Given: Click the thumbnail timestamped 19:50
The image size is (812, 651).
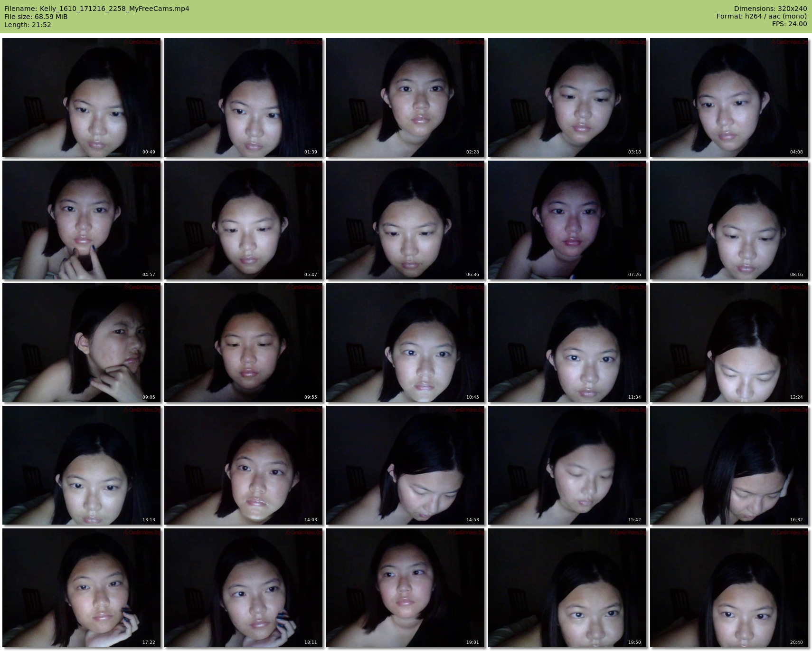Looking at the screenshot, I should (567, 588).
